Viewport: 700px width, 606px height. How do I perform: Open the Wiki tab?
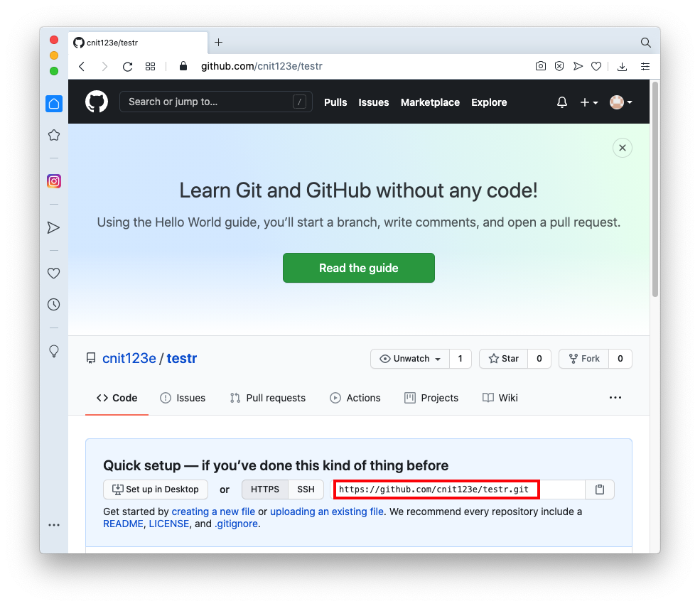(500, 398)
